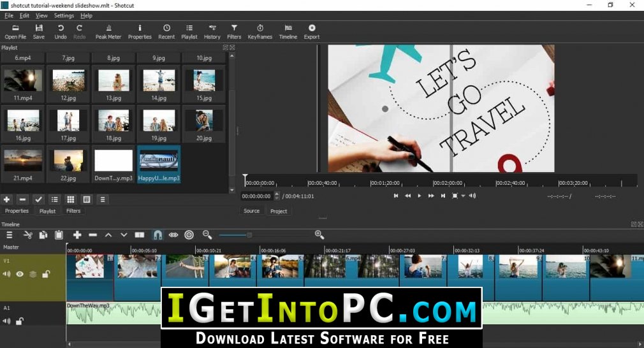Click timeline Paste clipboard icon
Screen dimensions: 644x348
59,235
